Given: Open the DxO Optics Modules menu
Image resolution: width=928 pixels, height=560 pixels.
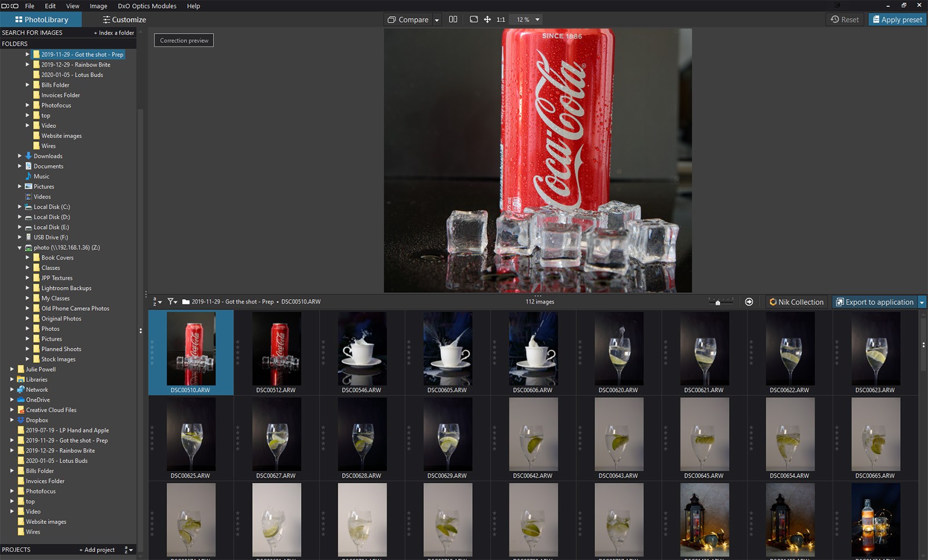Looking at the screenshot, I should click(147, 6).
